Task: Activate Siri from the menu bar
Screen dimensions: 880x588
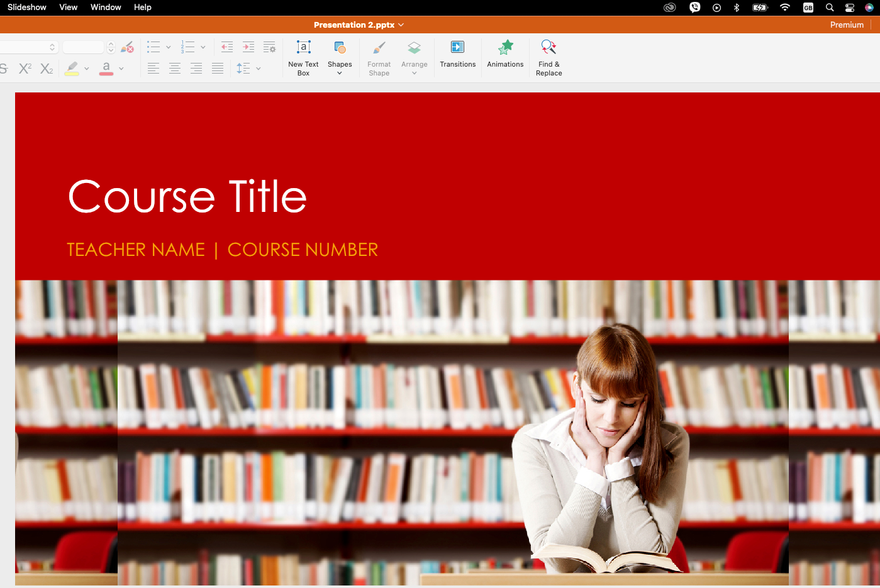Action: pos(869,8)
